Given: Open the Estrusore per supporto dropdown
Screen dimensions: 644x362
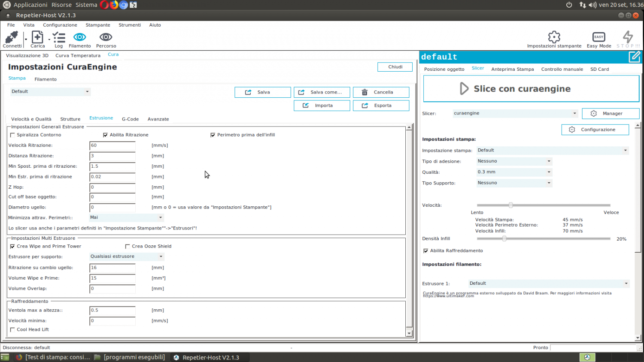Looking at the screenshot, I should pyautogui.click(x=126, y=256).
